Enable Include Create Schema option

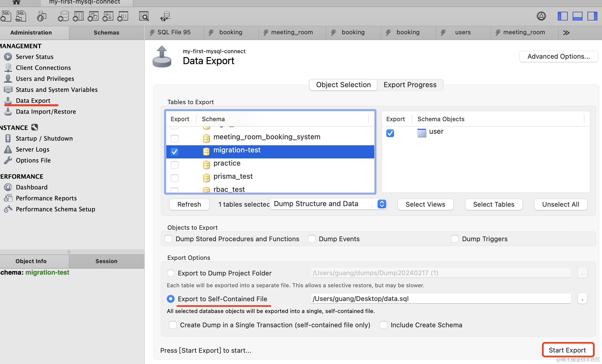[x=384, y=325]
